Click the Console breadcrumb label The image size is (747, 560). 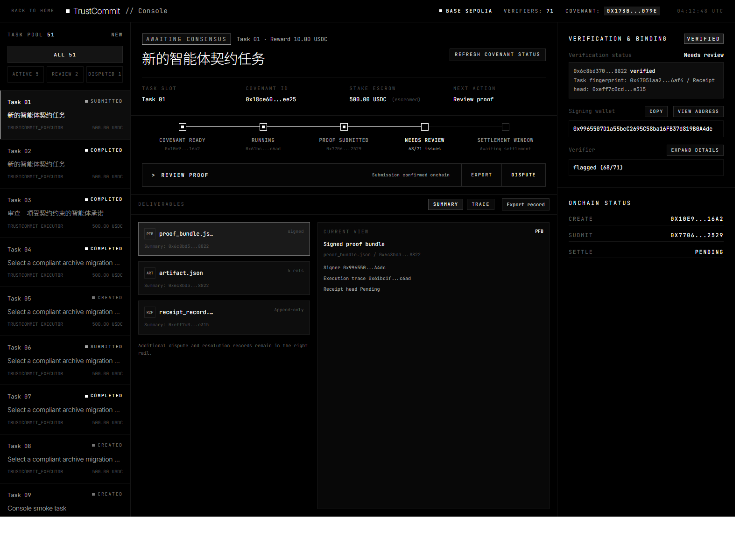tap(153, 11)
